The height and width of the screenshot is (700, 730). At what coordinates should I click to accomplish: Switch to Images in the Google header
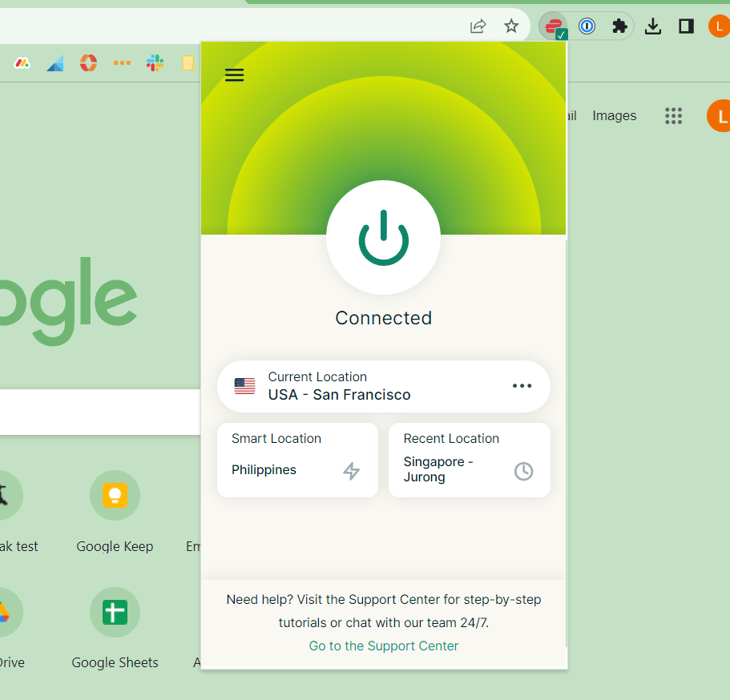click(x=614, y=115)
